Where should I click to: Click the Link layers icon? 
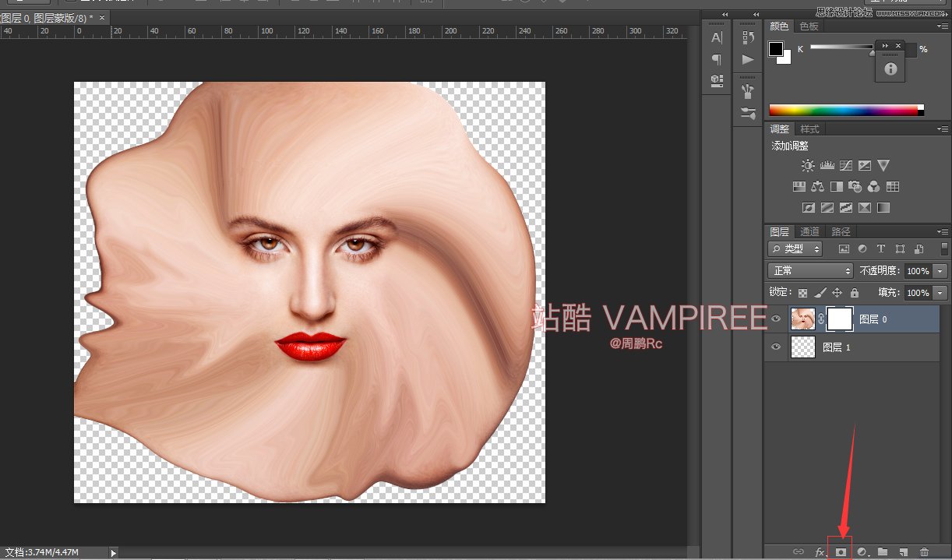pyautogui.click(x=799, y=551)
